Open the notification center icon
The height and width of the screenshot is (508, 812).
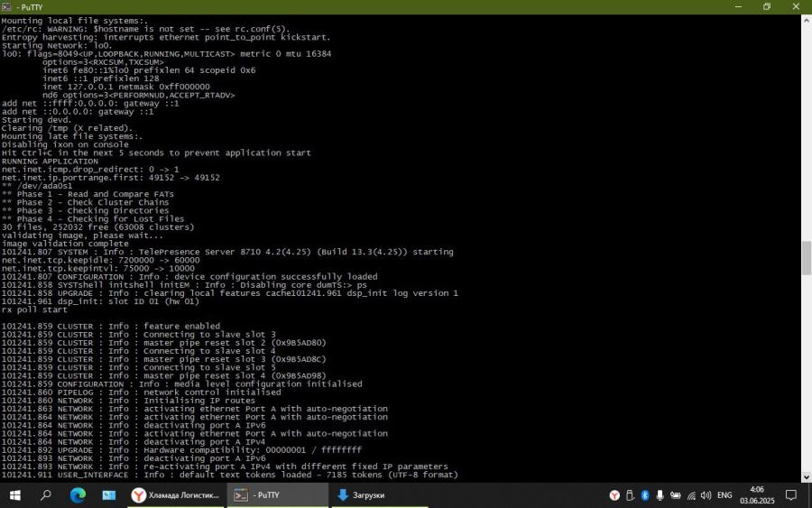[x=790, y=495]
